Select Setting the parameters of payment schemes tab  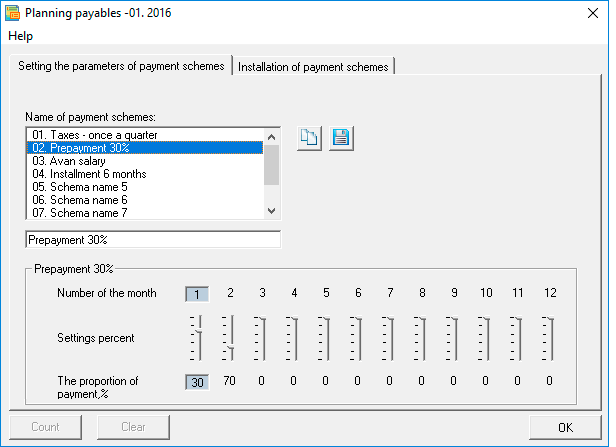tap(121, 66)
